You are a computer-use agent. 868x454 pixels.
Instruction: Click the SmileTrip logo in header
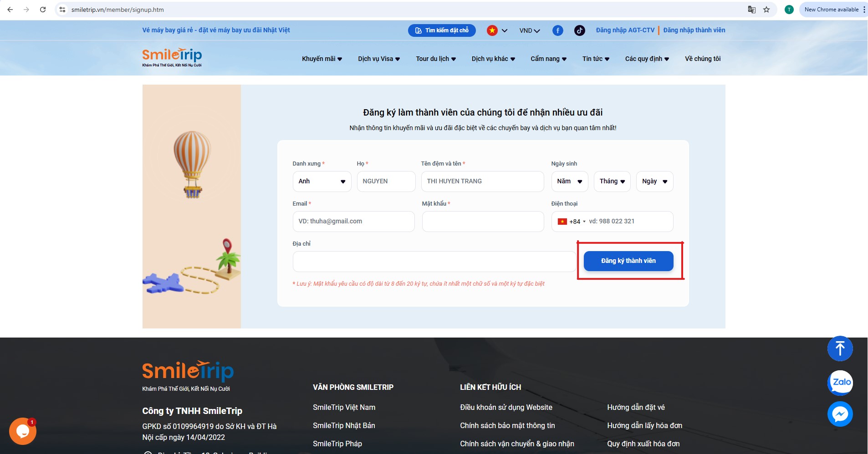point(172,57)
